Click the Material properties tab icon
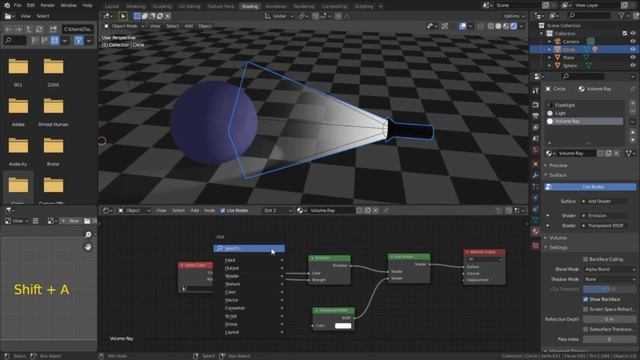 pos(536,231)
